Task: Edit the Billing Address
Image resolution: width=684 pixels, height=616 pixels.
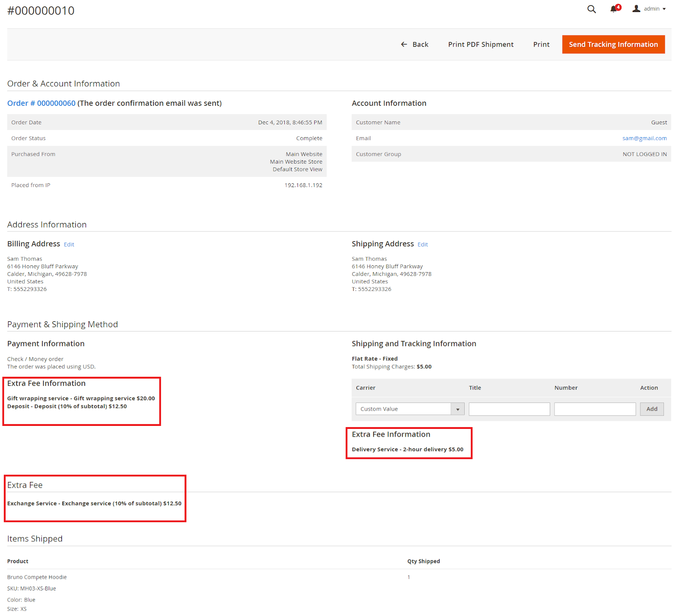Action: tap(69, 245)
